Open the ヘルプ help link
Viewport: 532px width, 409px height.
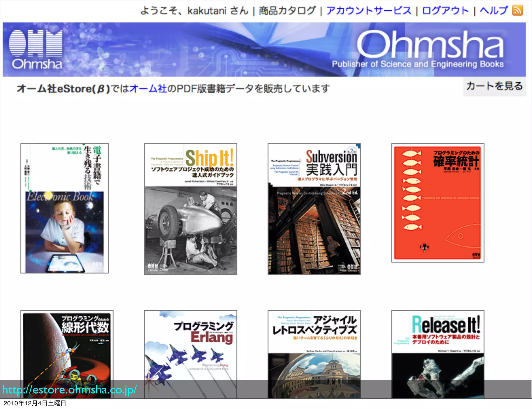[x=494, y=11]
